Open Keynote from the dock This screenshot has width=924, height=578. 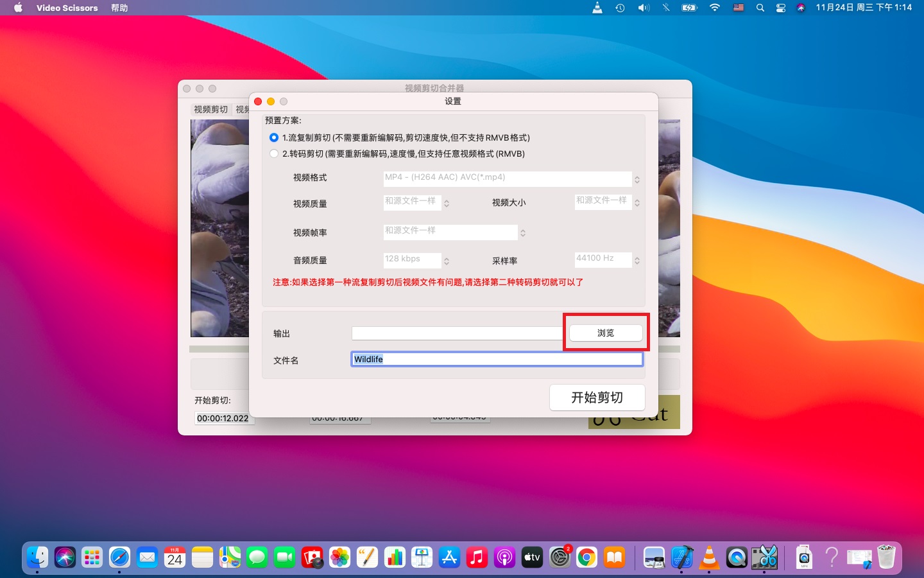point(422,557)
